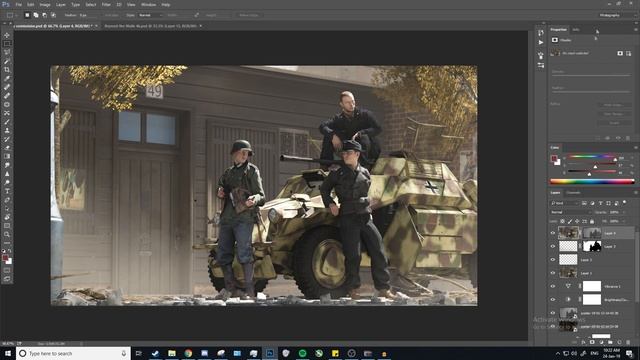The height and width of the screenshot is (360, 640).
Task: Toggle layer filtering on/off switch
Action: point(624,202)
